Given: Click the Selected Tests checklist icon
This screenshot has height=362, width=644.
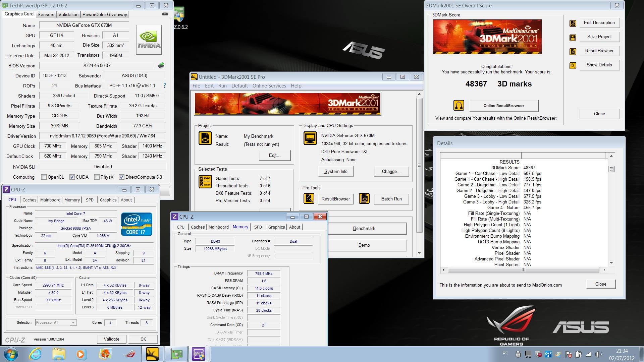Looking at the screenshot, I should point(205,181).
